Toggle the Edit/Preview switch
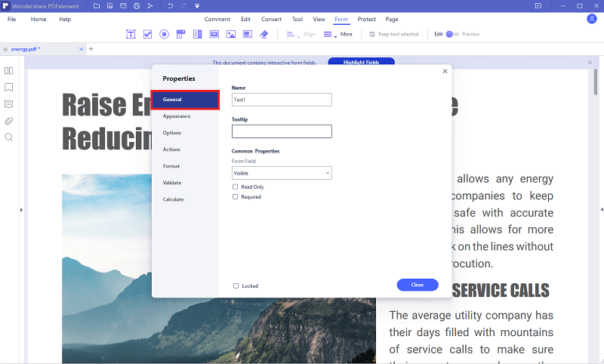 pos(452,34)
